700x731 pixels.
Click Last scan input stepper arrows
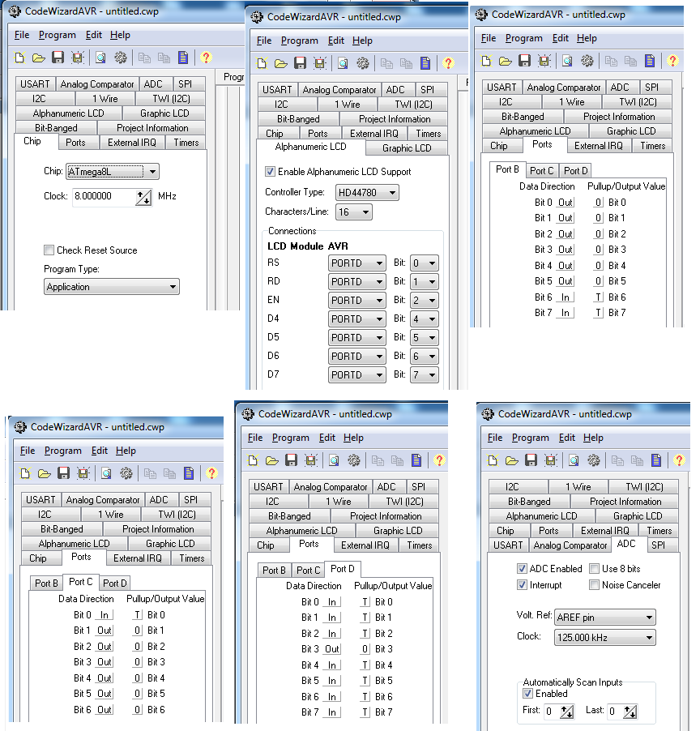pyautogui.click(x=630, y=712)
